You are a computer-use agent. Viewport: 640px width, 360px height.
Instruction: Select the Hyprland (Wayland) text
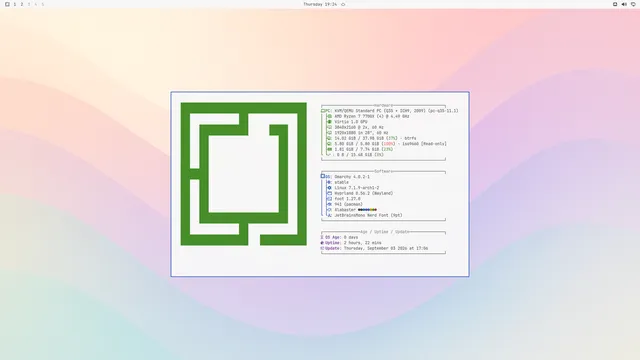click(x=364, y=193)
